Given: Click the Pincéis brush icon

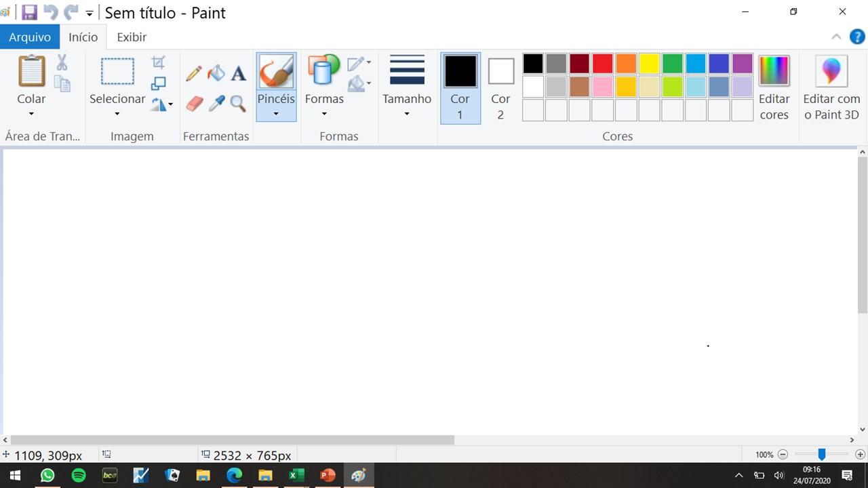Looking at the screenshot, I should 276,71.
